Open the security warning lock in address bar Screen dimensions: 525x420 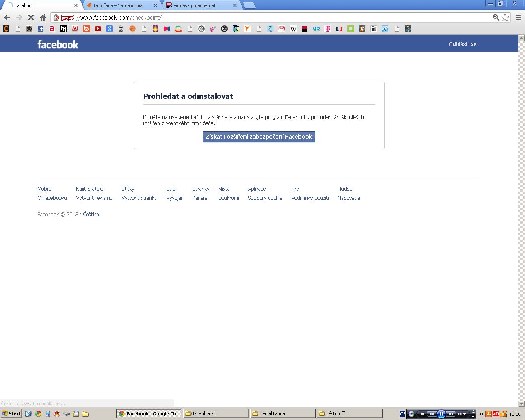(x=57, y=18)
